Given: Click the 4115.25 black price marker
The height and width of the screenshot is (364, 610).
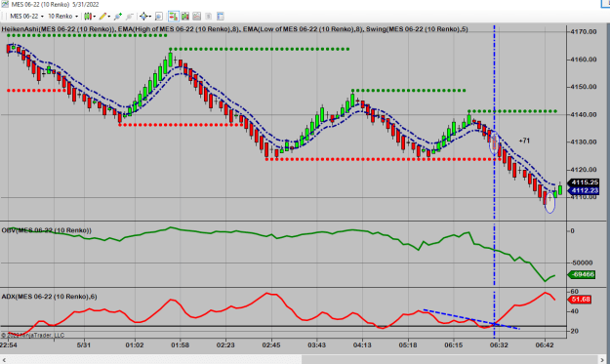Looking at the screenshot, I should (584, 182).
